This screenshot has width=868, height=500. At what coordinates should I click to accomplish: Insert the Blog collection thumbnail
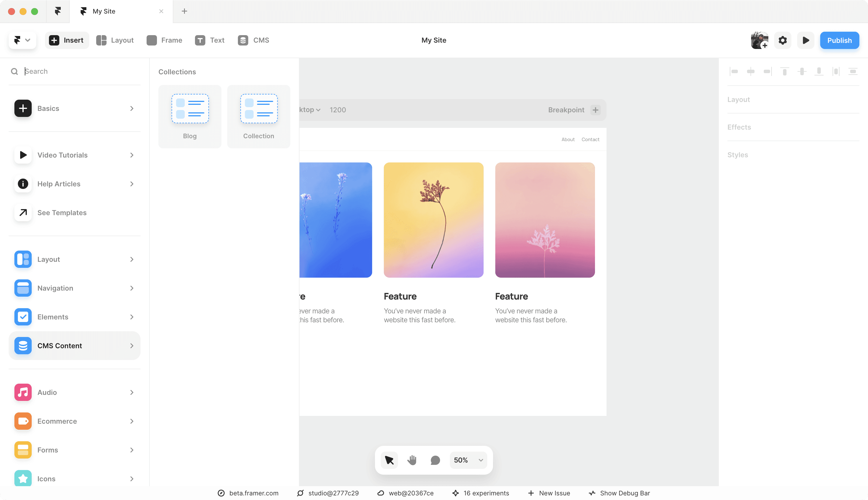(190, 116)
